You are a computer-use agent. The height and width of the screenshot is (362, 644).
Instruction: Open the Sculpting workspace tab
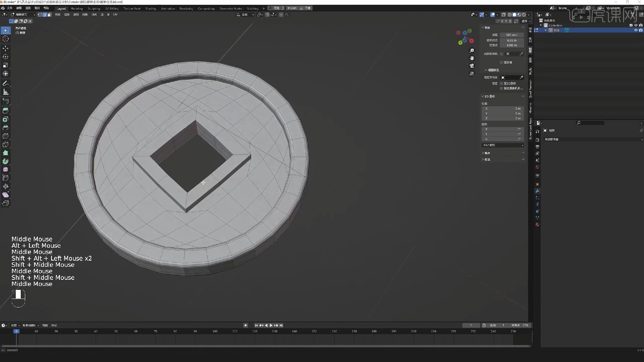pyautogui.click(x=94, y=9)
